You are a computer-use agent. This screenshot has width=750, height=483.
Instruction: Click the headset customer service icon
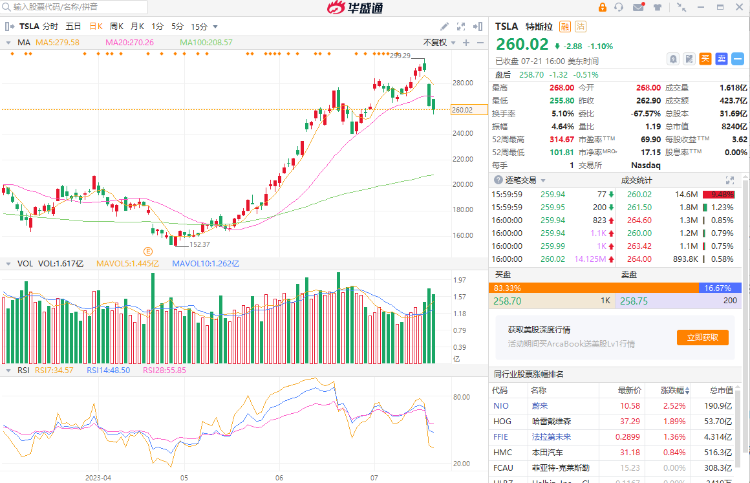pos(621,8)
